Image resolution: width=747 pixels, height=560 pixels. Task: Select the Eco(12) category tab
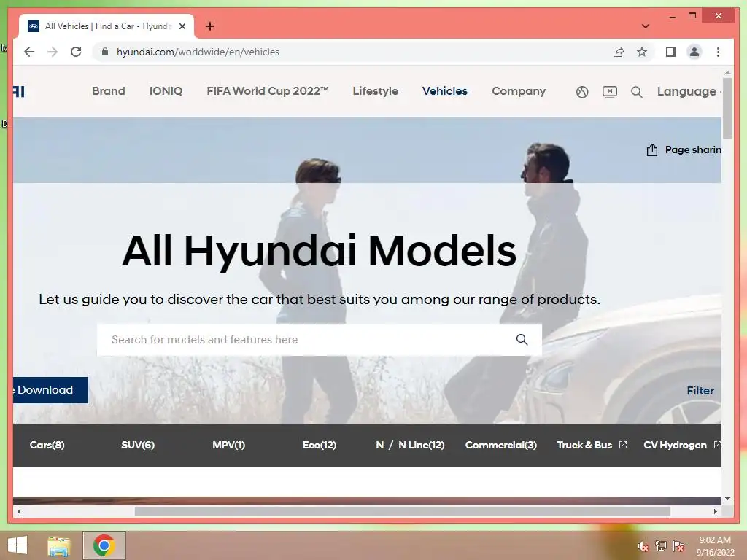coord(320,445)
